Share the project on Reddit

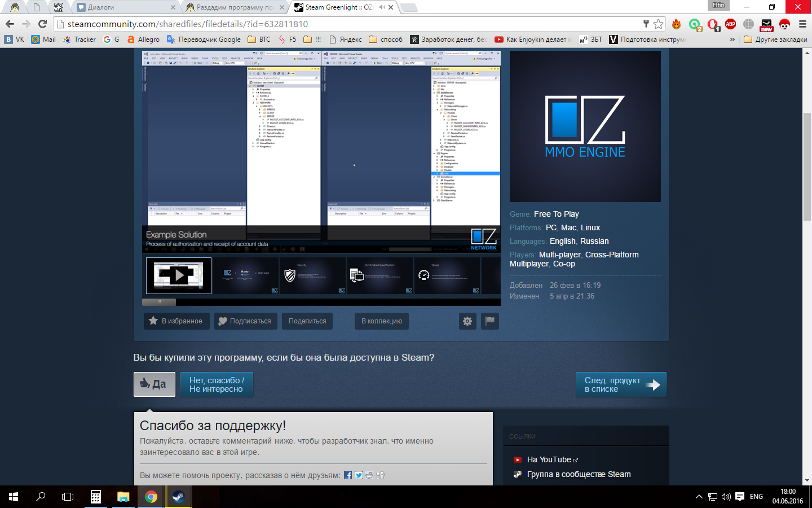coord(369,475)
